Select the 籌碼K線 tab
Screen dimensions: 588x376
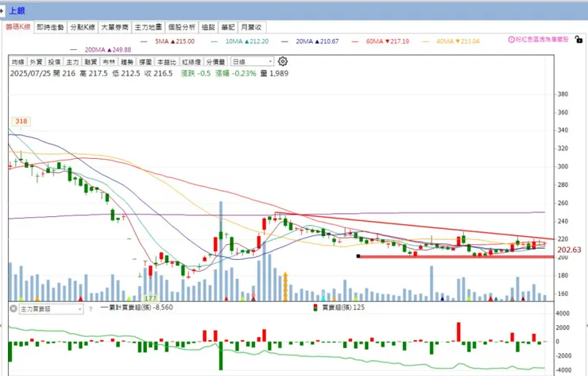tap(17, 27)
